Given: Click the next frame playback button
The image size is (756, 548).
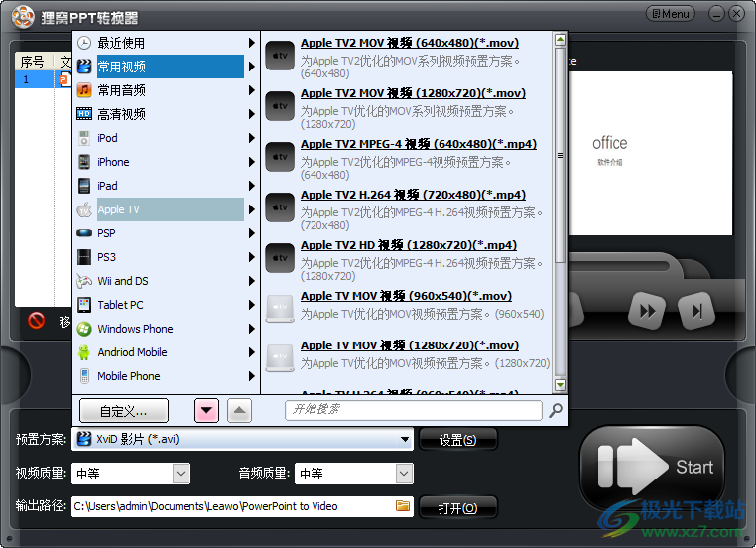Looking at the screenshot, I should tap(696, 311).
